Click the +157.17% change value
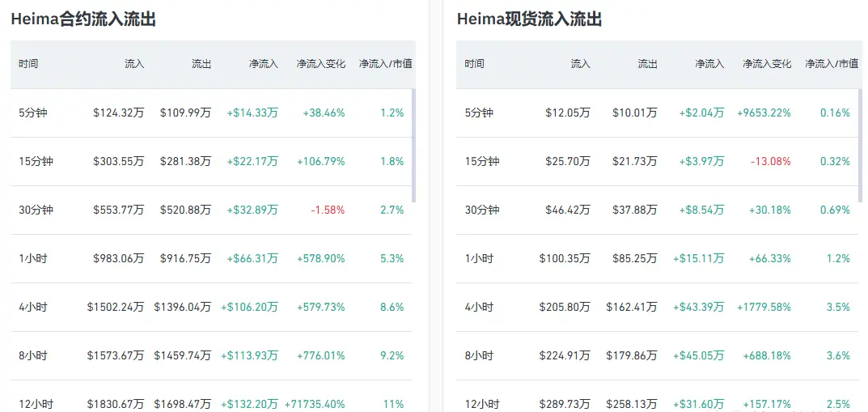The width and height of the screenshot is (868, 412). point(767,404)
